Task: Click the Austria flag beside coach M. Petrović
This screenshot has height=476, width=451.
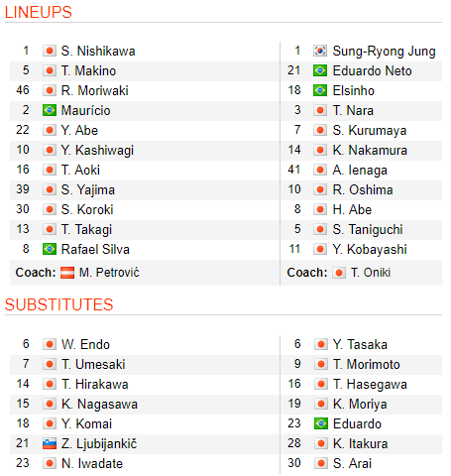Action: pos(67,273)
